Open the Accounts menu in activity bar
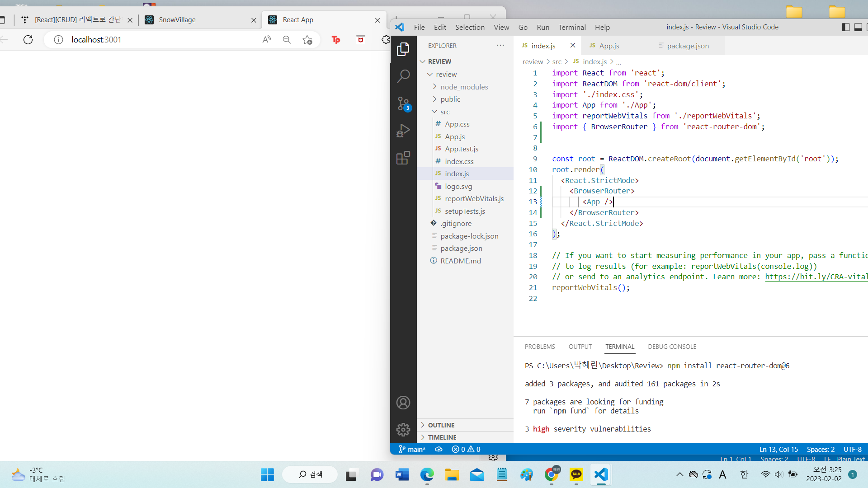 pyautogui.click(x=403, y=403)
